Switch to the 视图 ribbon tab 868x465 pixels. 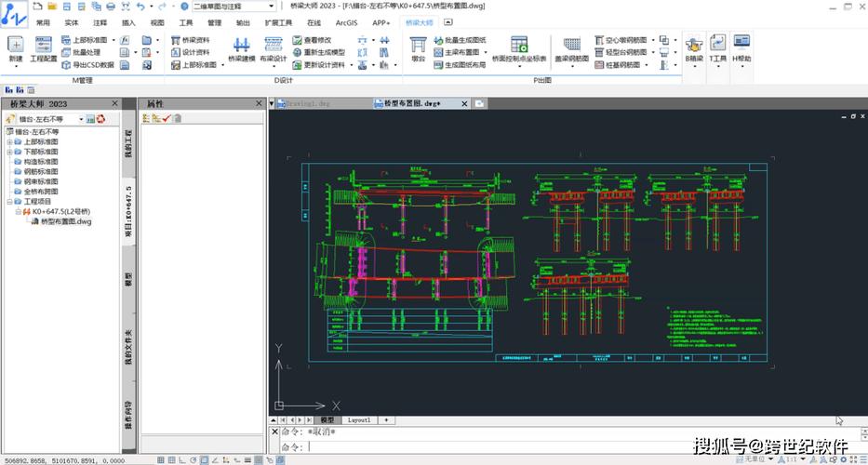pyautogui.click(x=157, y=22)
